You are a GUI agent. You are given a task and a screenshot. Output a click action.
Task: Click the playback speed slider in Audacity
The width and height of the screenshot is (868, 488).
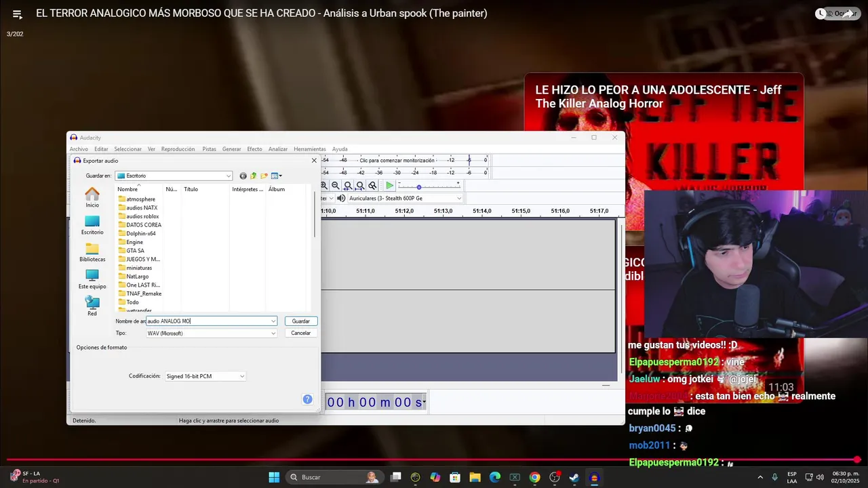429,186
